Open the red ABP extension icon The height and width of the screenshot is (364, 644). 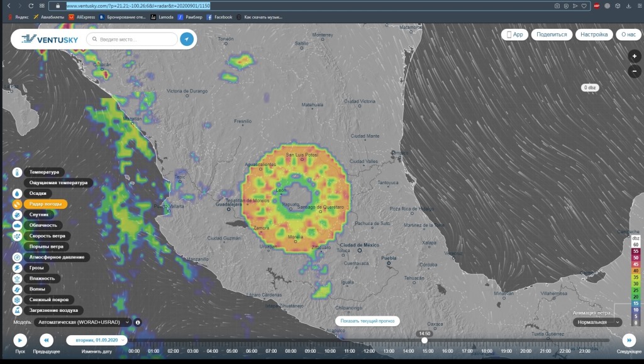(x=596, y=6)
